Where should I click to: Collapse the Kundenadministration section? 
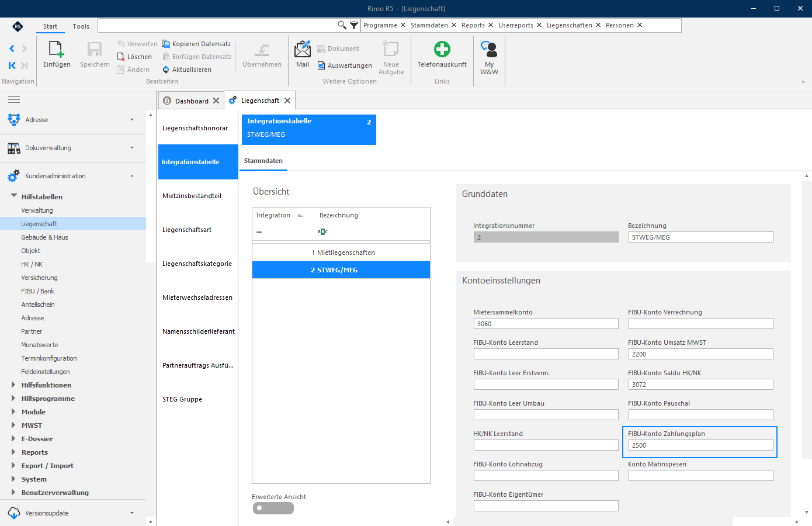click(131, 176)
